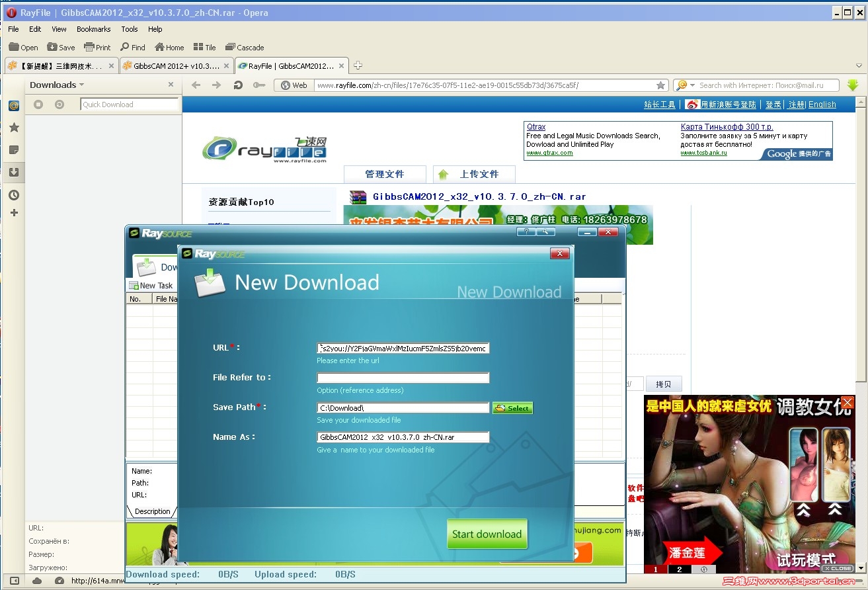
Task: Open the Bookmarks star icon in sidebar
Action: click(14, 127)
